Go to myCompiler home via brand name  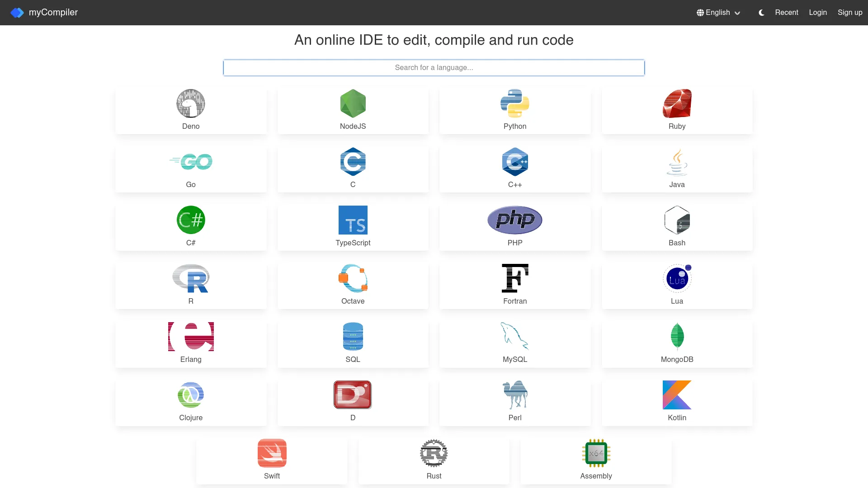(x=53, y=13)
